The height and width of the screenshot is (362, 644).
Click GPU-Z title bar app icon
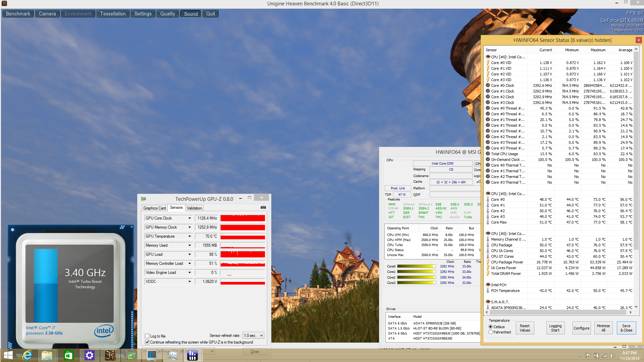144,199
